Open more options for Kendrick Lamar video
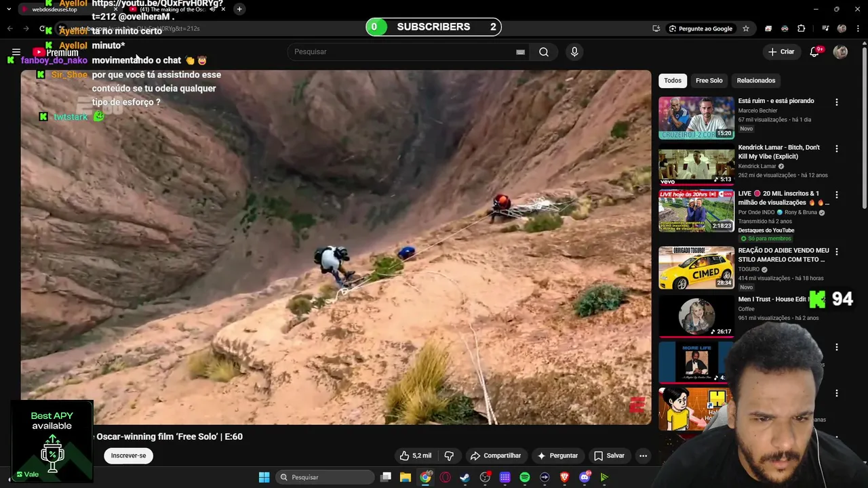 836,148
